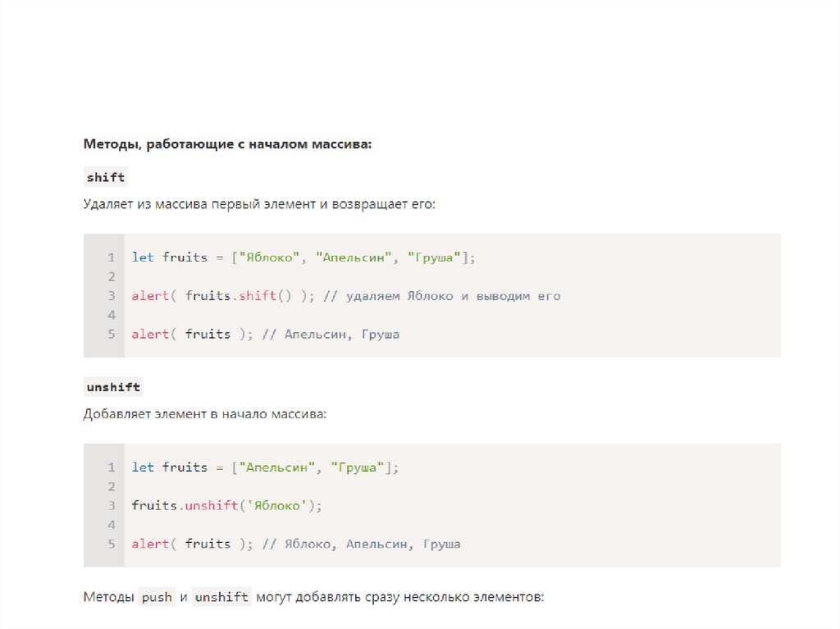Click line number 5 of the shift example
The width and height of the screenshot is (840, 629).
click(x=111, y=335)
